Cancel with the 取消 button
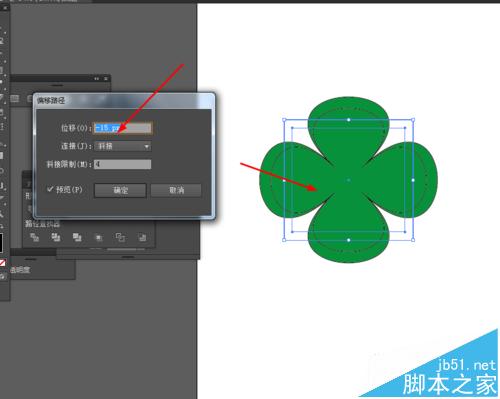The image size is (500, 399). (176, 190)
